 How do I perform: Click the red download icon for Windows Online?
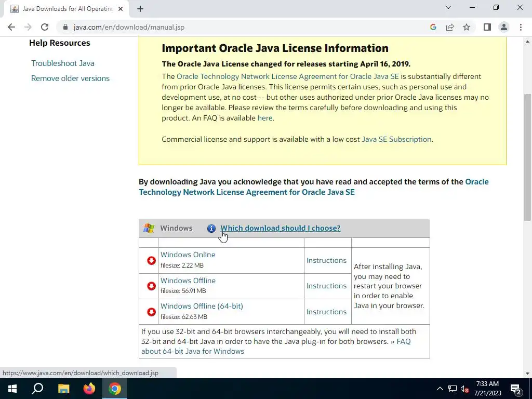point(151,261)
